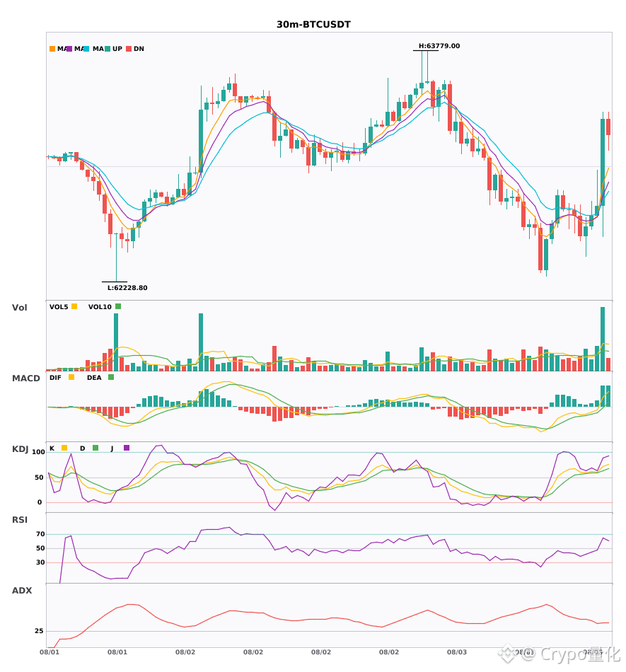Screen dimensions: 626x672
Task: Click the green D line legend swatch
Action: (x=95, y=448)
